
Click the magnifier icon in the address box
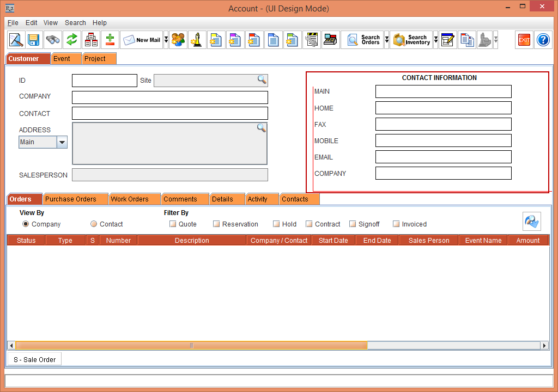point(262,128)
